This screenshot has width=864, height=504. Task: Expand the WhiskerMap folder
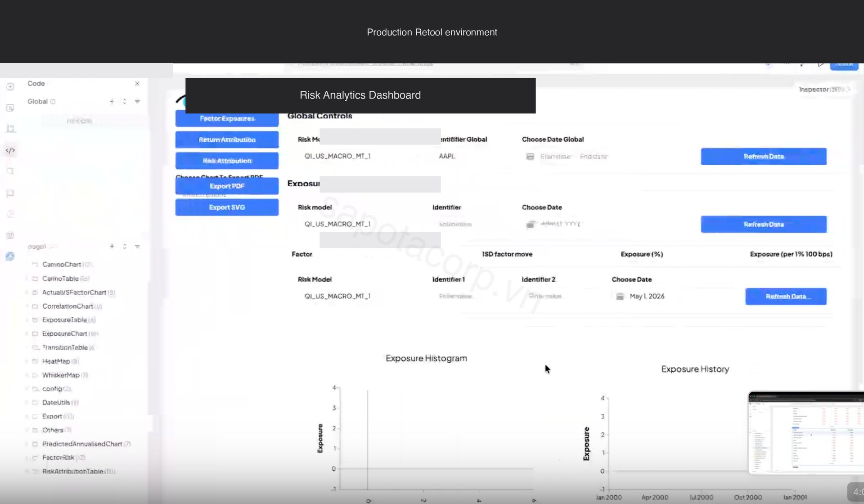pyautogui.click(x=61, y=375)
